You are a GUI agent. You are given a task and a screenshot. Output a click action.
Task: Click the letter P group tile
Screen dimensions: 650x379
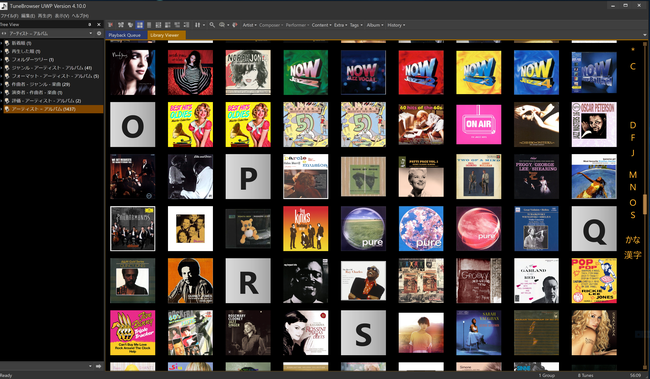click(248, 177)
